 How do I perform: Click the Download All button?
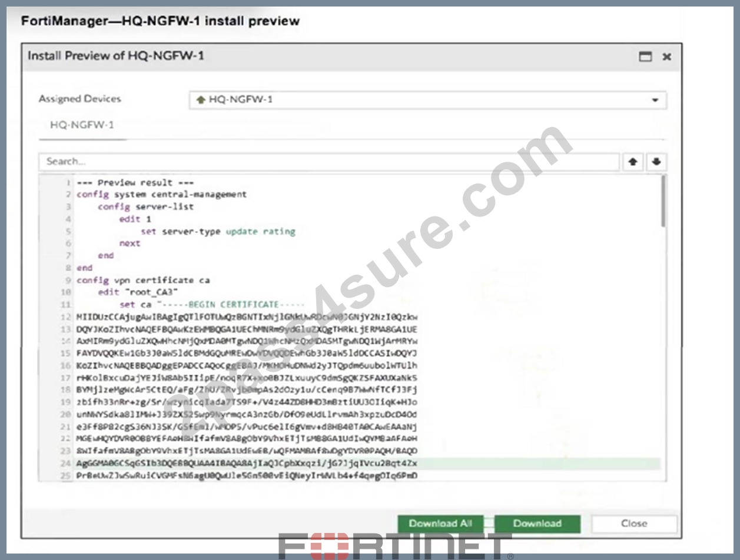point(440,524)
